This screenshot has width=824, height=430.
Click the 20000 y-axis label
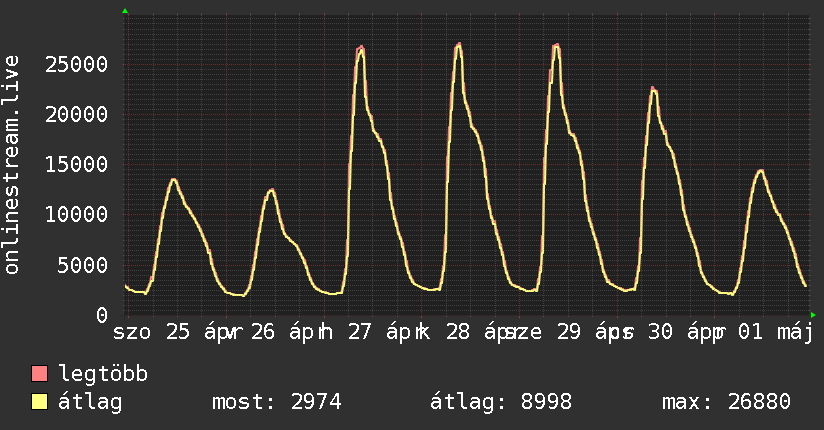tap(76, 115)
